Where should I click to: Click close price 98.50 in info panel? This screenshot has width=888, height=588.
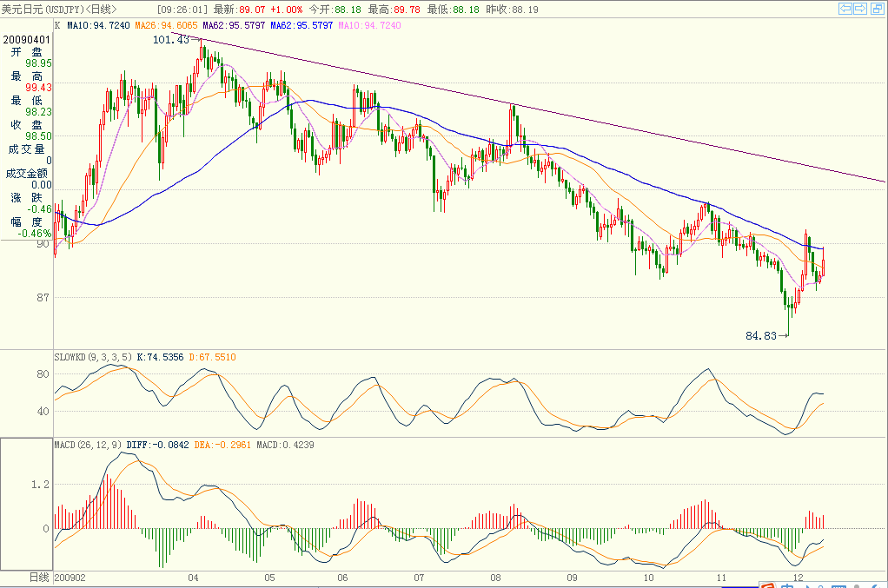(38, 135)
